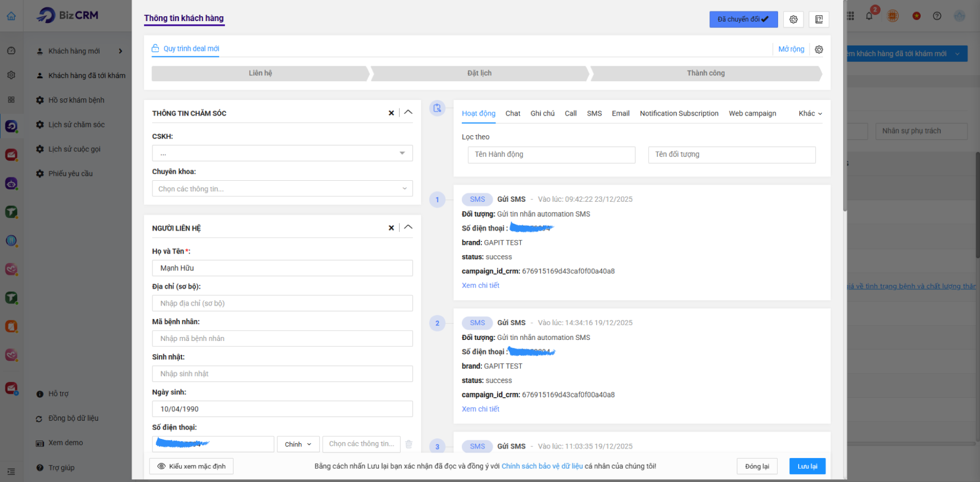Viewport: 980px width, 482px height.
Task: Open the Chuyên khoa dropdown
Action: [x=282, y=189]
